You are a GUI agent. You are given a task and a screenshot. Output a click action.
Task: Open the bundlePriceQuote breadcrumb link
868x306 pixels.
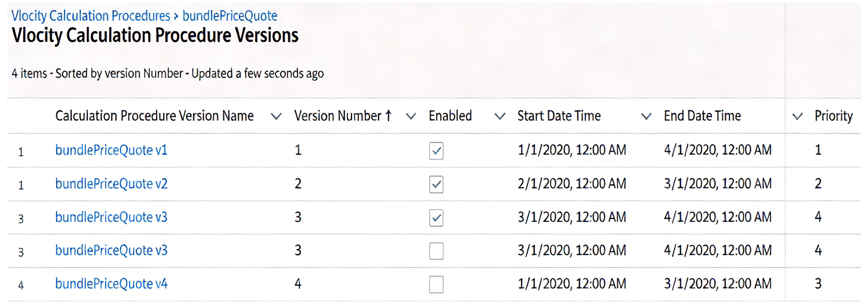(x=230, y=16)
